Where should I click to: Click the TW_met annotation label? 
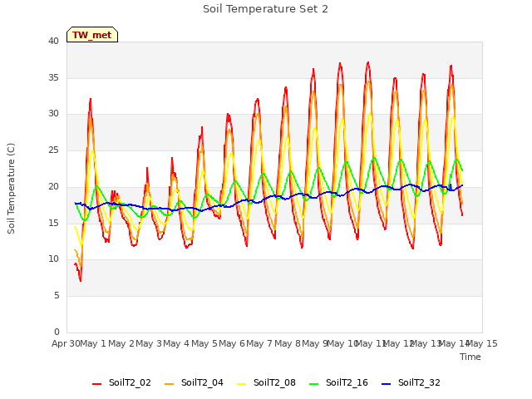(x=92, y=35)
